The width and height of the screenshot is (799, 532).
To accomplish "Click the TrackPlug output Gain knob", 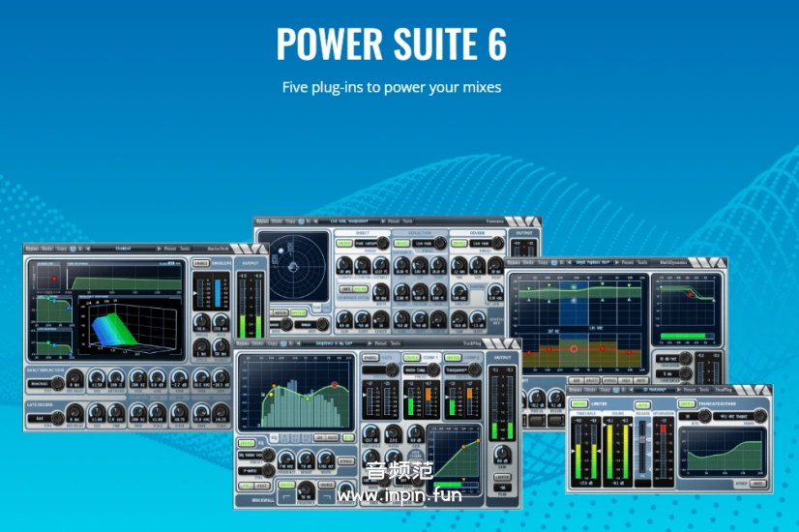I will click(x=502, y=453).
